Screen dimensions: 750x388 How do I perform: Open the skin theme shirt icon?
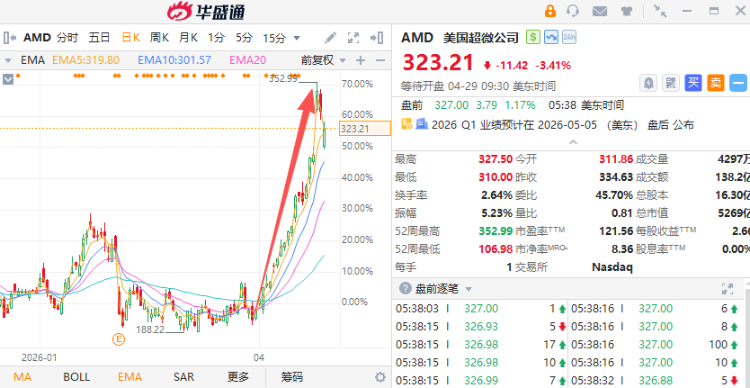pos(626,11)
